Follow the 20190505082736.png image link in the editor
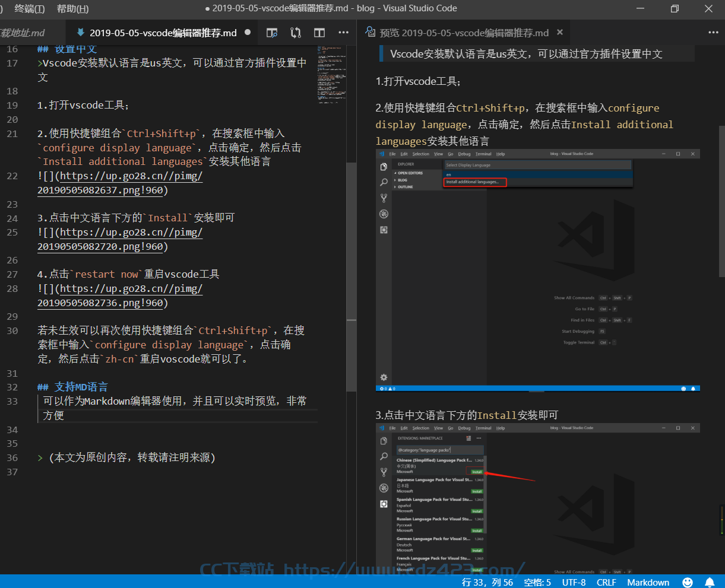The width and height of the screenshot is (725, 588). coord(120,295)
